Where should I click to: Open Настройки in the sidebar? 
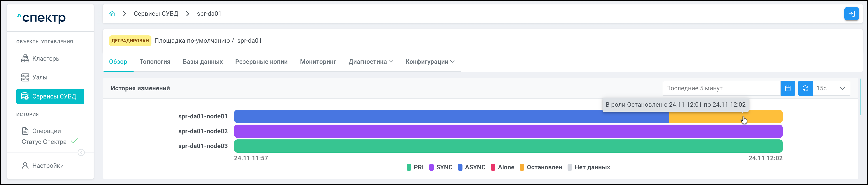coord(47,166)
